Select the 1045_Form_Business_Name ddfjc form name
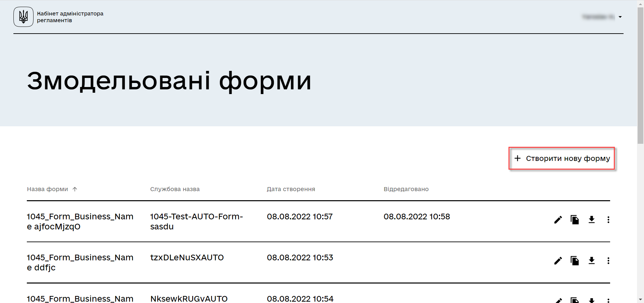This screenshot has width=644, height=303. click(80, 262)
